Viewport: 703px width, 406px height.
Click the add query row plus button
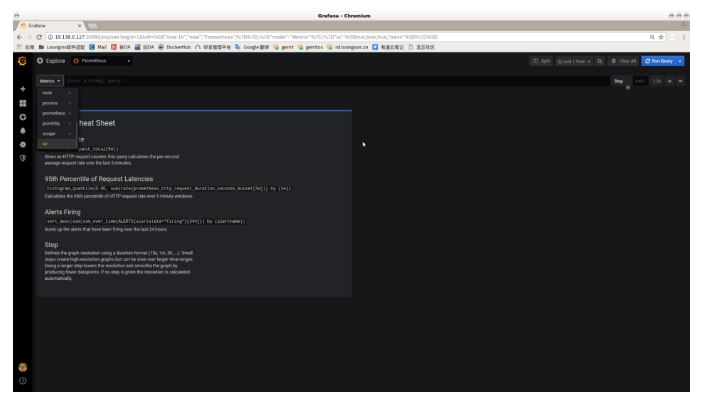click(x=669, y=81)
